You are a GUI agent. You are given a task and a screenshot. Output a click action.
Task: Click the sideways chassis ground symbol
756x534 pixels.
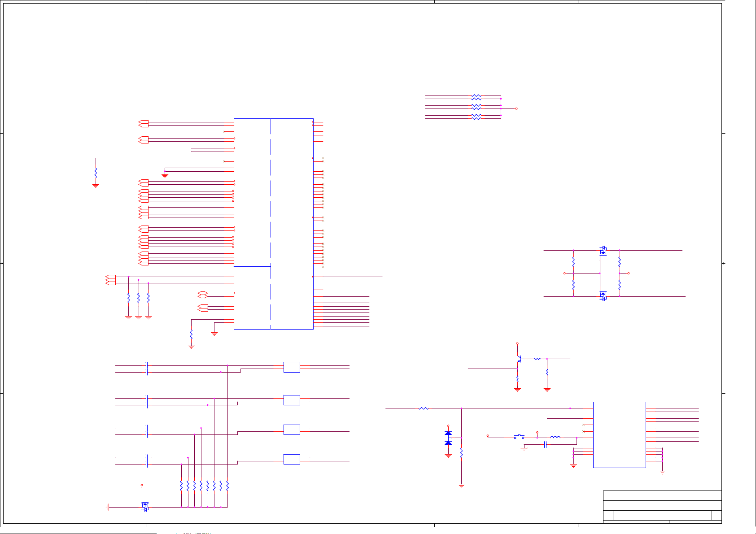tap(108, 507)
